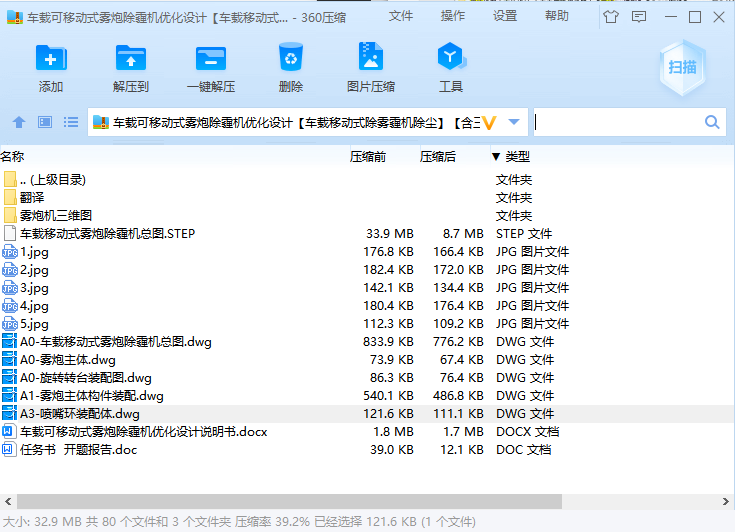Click the 删除 recycle bin icon
Image resolution: width=735 pixels, height=532 pixels.
(x=291, y=57)
